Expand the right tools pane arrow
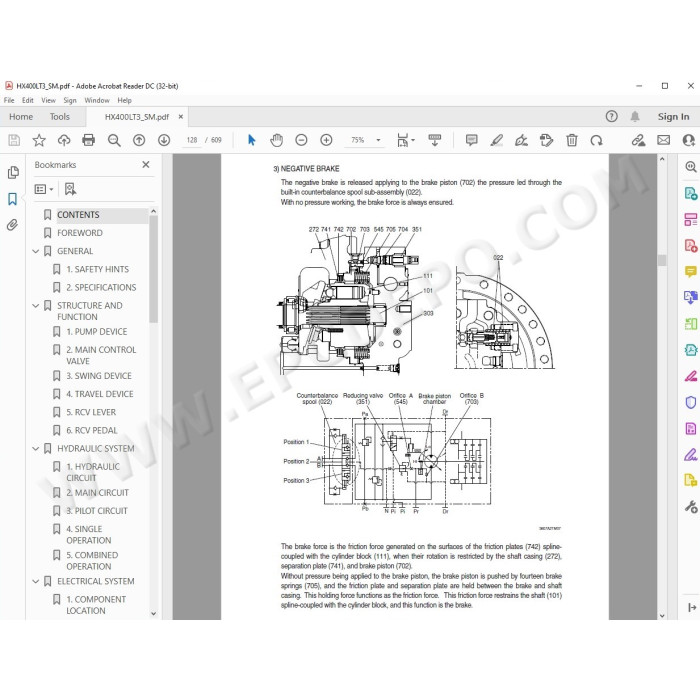This screenshot has height=700, width=700. 692,607
